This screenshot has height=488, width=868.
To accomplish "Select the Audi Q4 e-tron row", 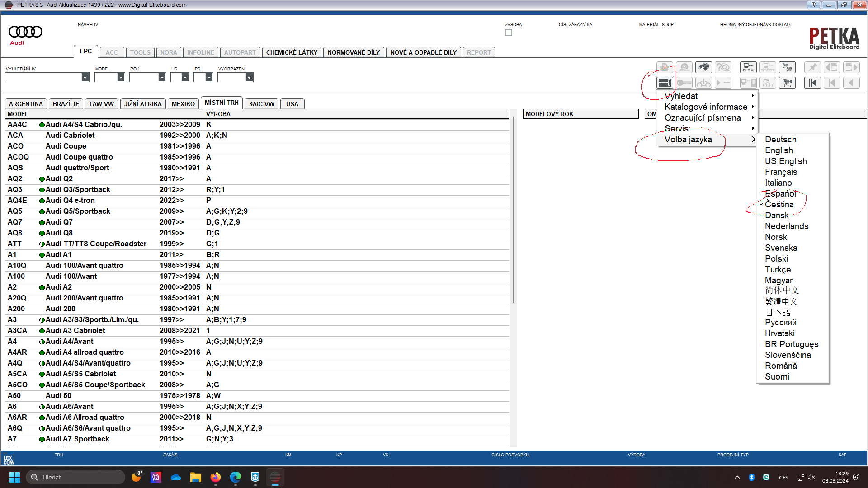I will coord(258,201).
